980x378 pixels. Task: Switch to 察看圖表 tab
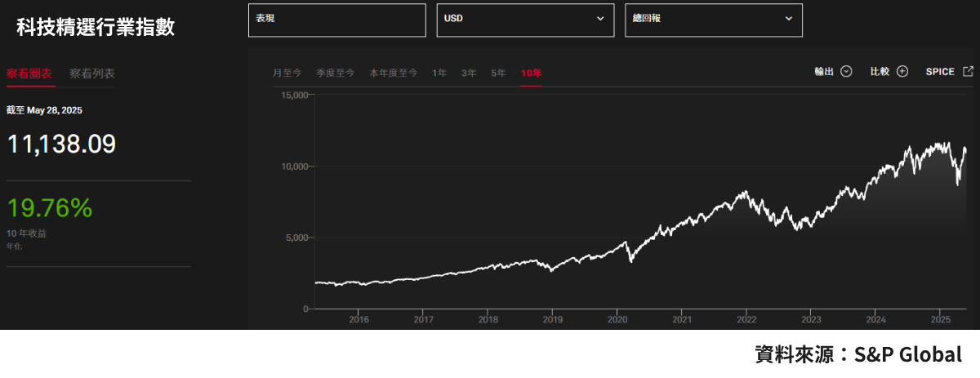29,73
